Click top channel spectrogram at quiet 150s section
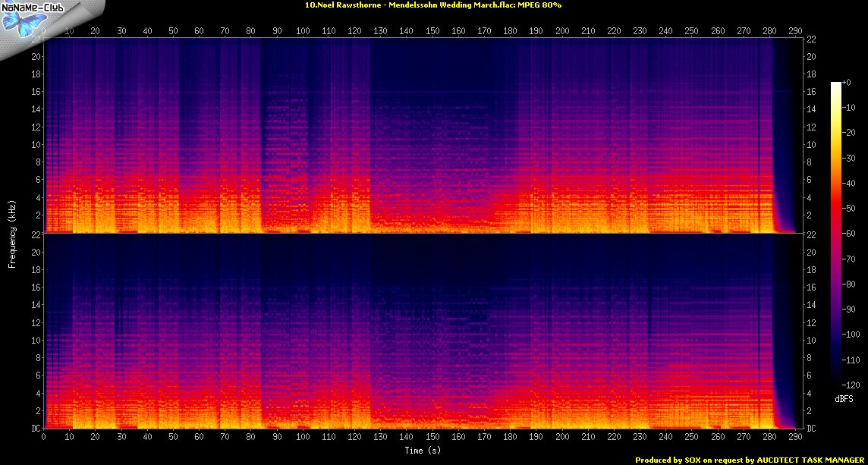 432,152
